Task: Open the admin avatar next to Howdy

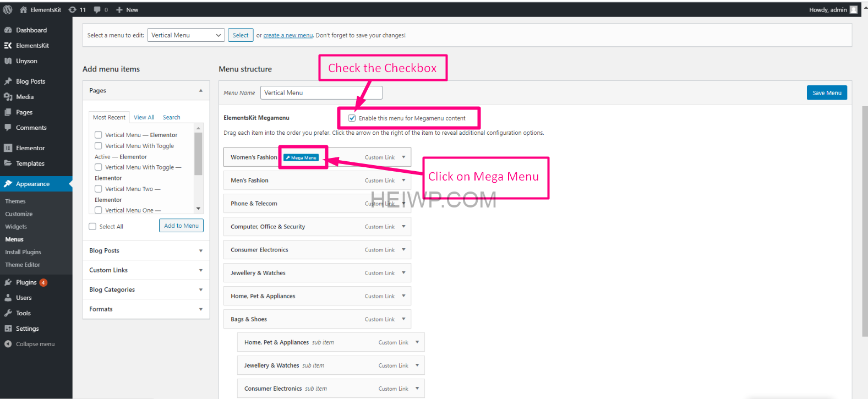Action: coord(854,10)
